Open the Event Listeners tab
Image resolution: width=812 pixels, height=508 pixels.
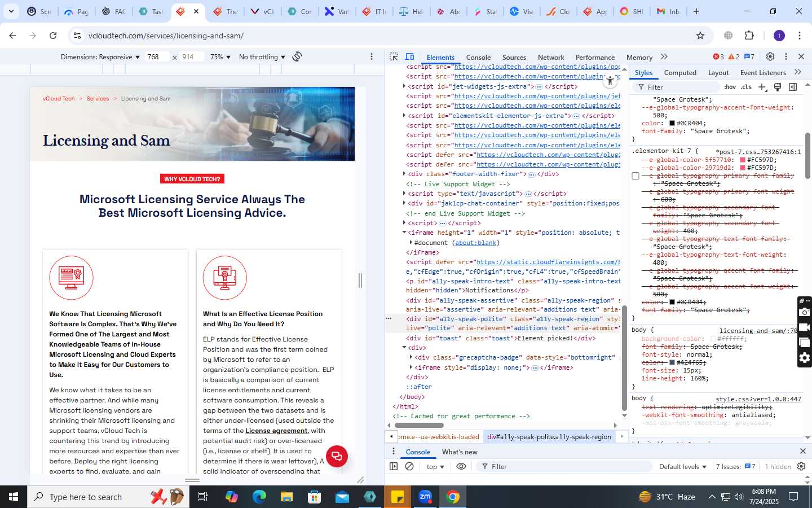click(x=763, y=73)
